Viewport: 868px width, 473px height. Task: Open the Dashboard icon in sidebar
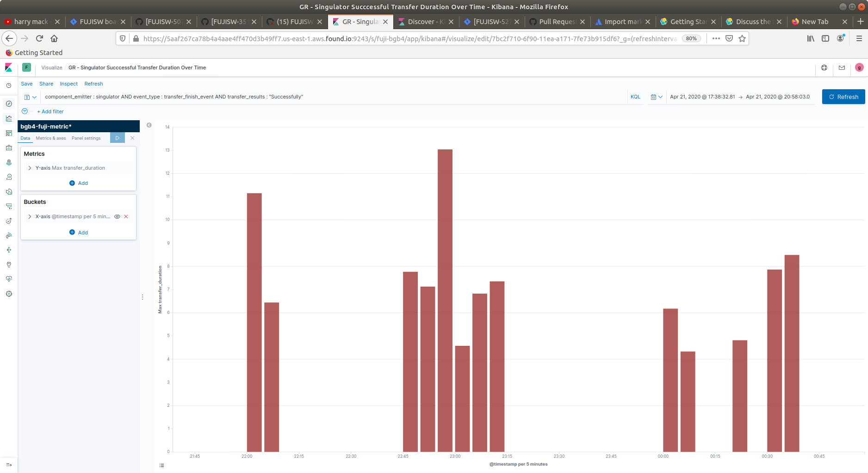[x=9, y=133]
